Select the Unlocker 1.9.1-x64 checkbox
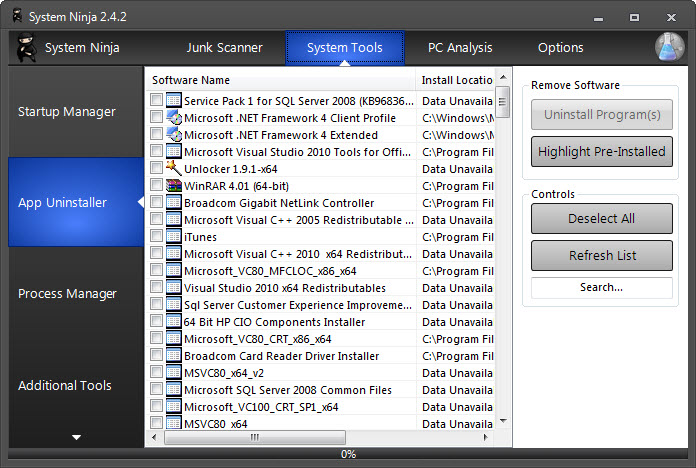696x468 pixels. click(156, 168)
